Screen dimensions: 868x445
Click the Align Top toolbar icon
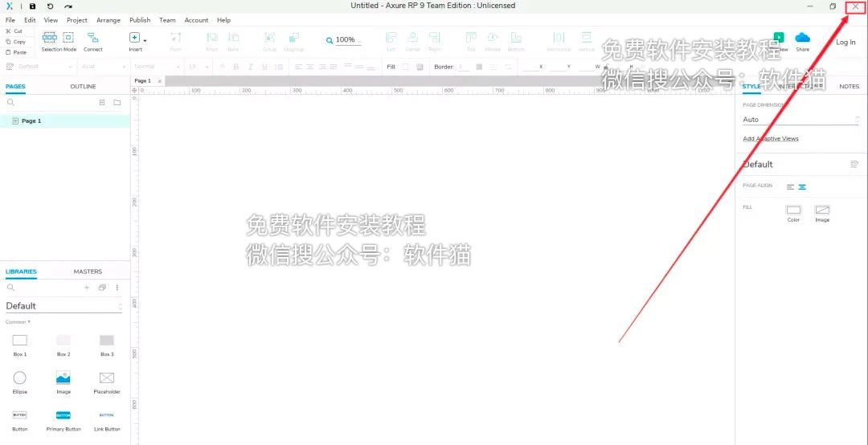471,38
